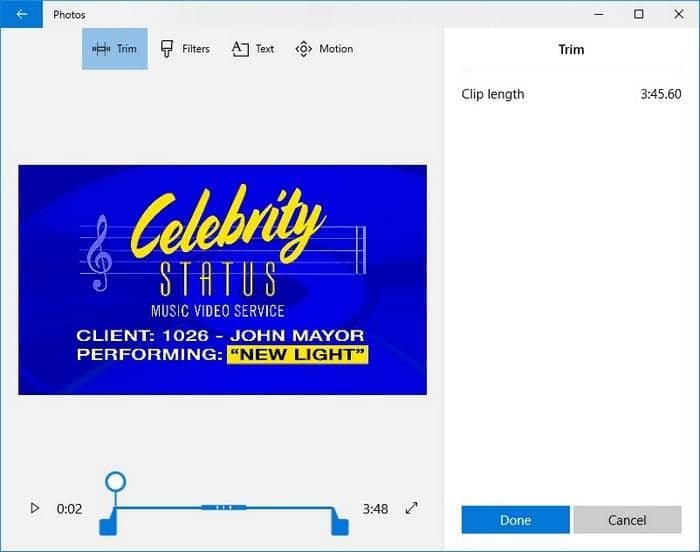Click the playhead circle on the timeline

click(x=116, y=482)
